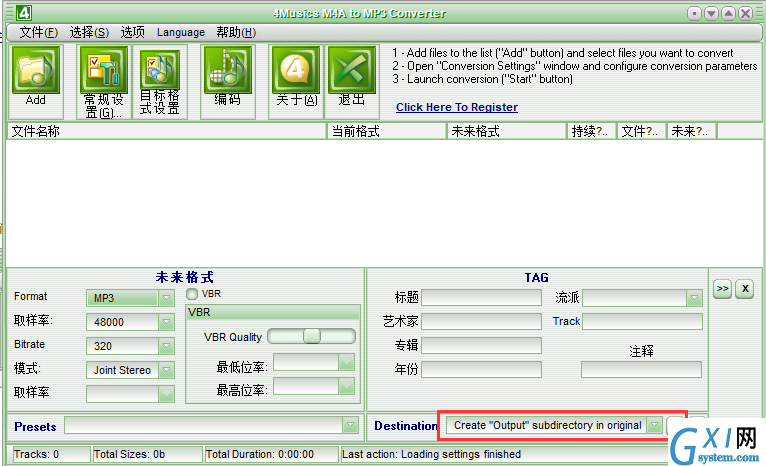The image size is (766, 466).
Task: Click the >> expand panel button
Action: pos(722,289)
